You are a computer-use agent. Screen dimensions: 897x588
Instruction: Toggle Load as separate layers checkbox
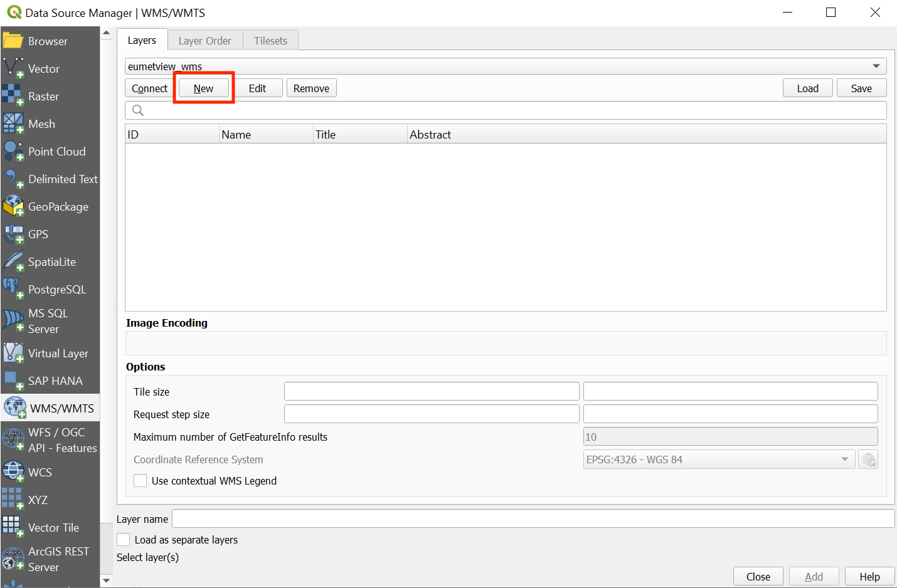[124, 540]
